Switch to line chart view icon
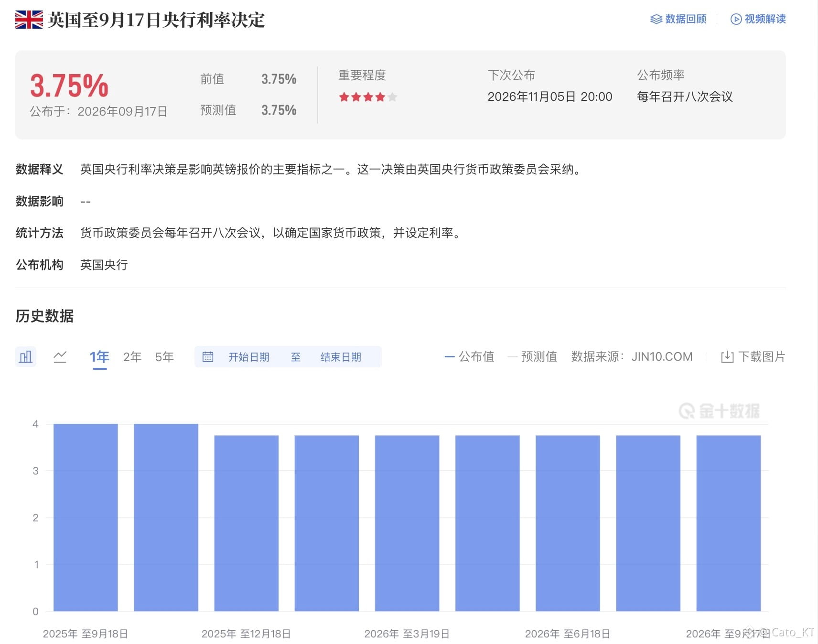Image resolution: width=818 pixels, height=644 pixels. 60,356
